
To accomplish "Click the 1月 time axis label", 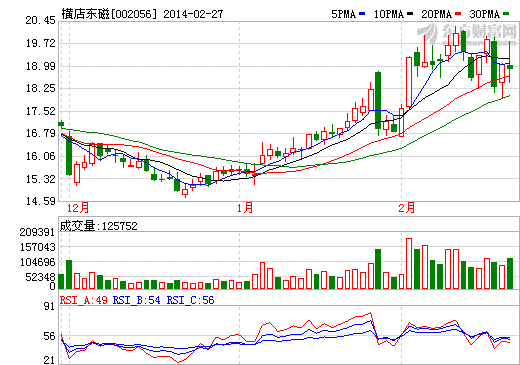I will 245,208.
